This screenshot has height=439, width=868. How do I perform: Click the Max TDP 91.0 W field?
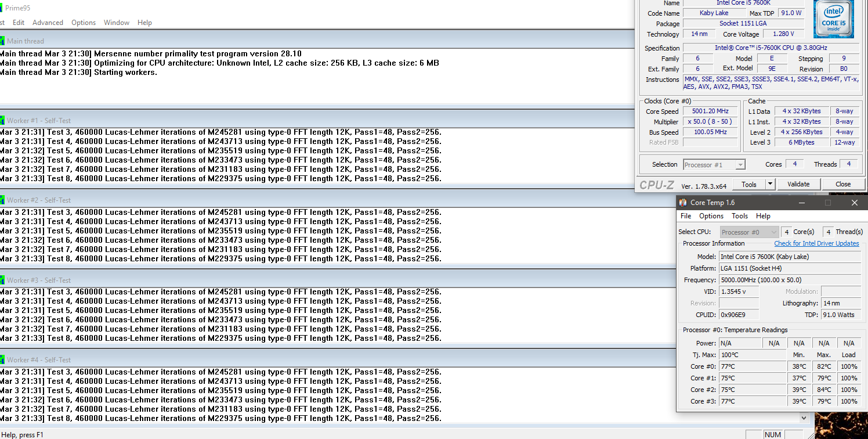point(791,13)
